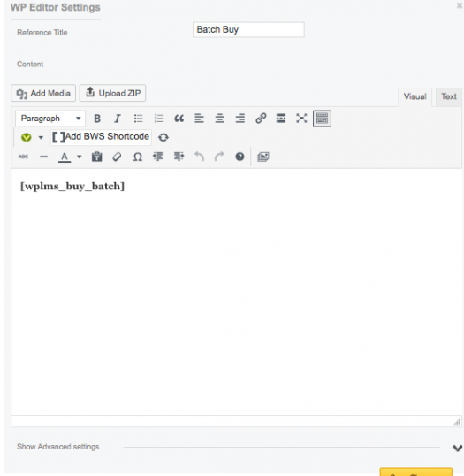Switch to the Text editor tab
The height and width of the screenshot is (476, 464).
[x=449, y=96]
